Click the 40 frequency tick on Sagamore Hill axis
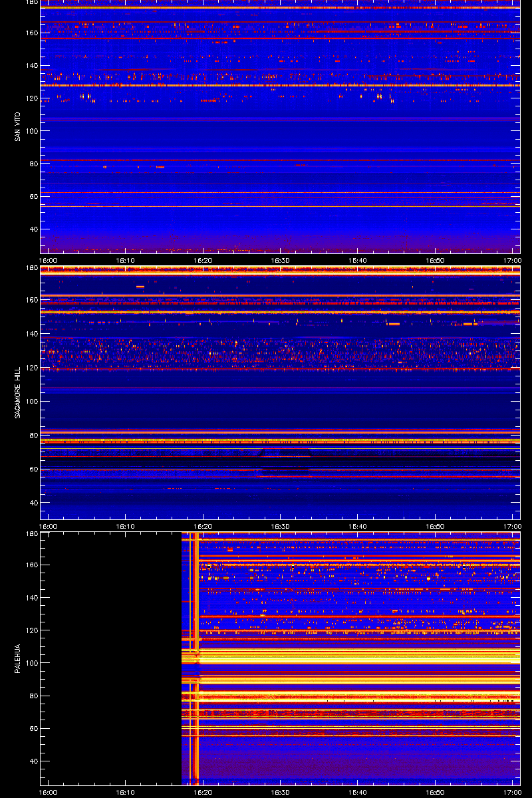The image size is (532, 798). point(33,503)
